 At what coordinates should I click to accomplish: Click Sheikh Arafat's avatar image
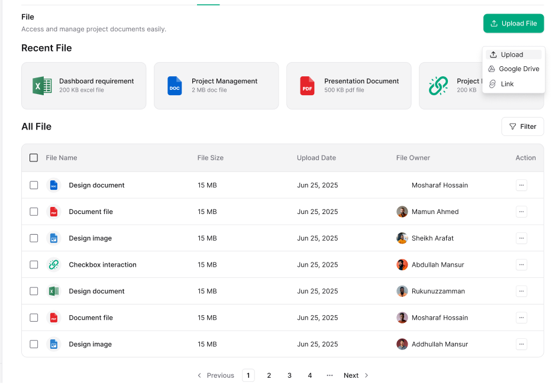[x=402, y=238]
